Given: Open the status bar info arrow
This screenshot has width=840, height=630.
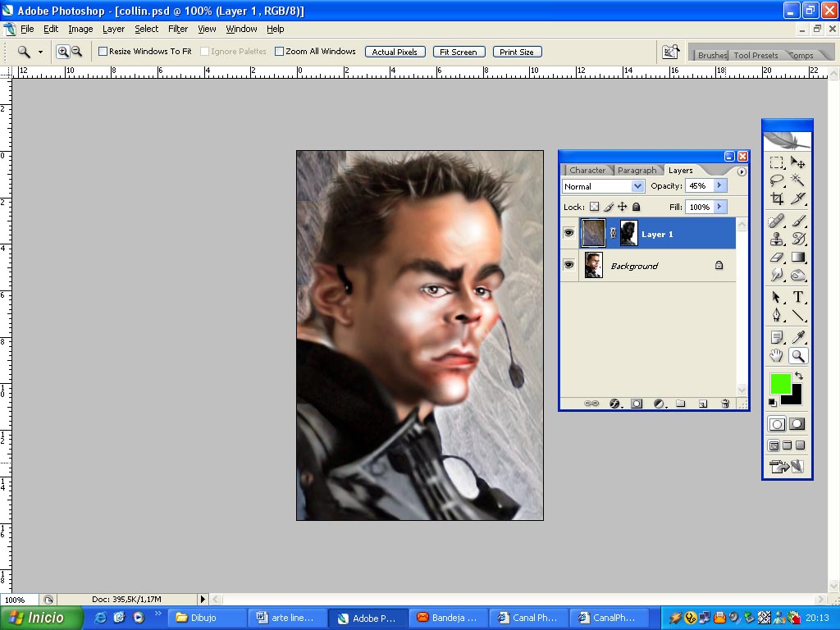Looking at the screenshot, I should (203, 600).
